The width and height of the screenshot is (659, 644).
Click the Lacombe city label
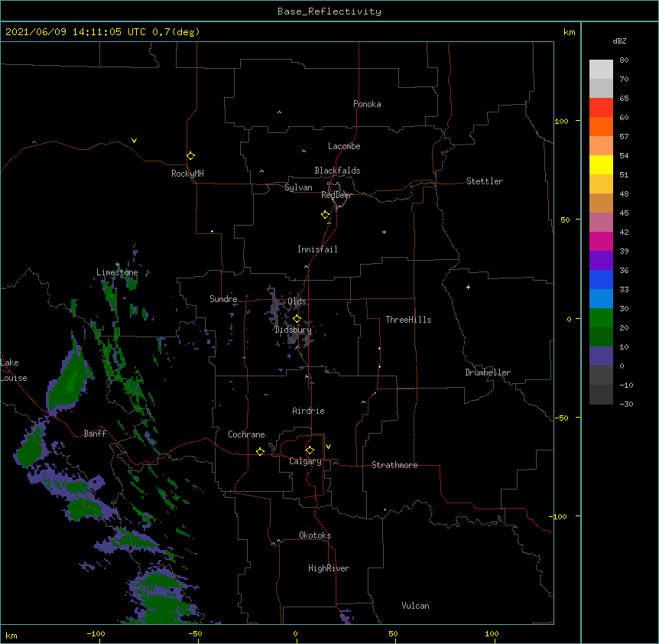tap(344, 146)
